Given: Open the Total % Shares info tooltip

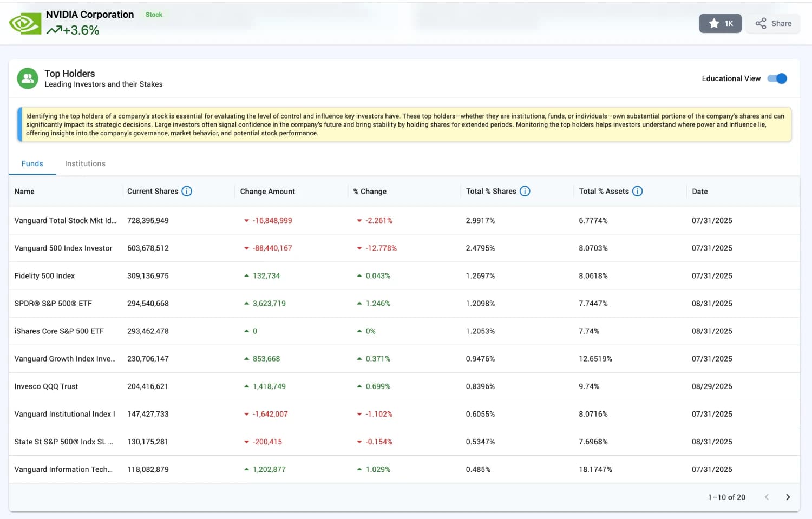Looking at the screenshot, I should [x=525, y=191].
